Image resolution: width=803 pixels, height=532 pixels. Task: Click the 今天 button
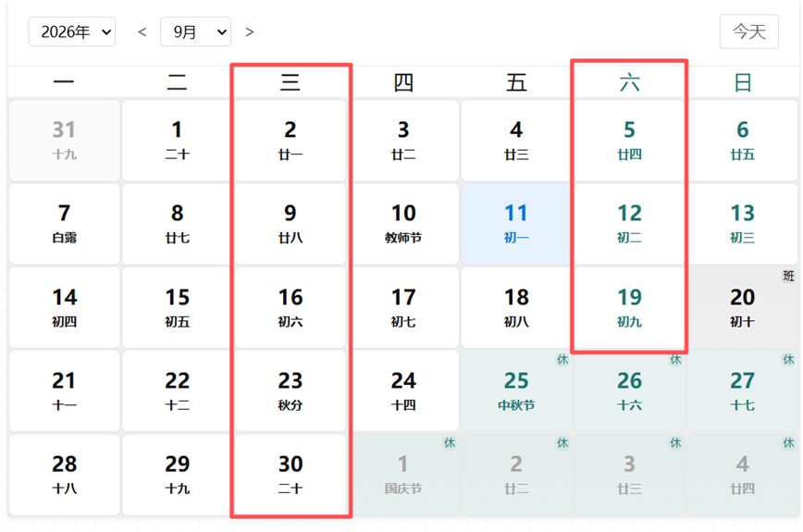[748, 31]
